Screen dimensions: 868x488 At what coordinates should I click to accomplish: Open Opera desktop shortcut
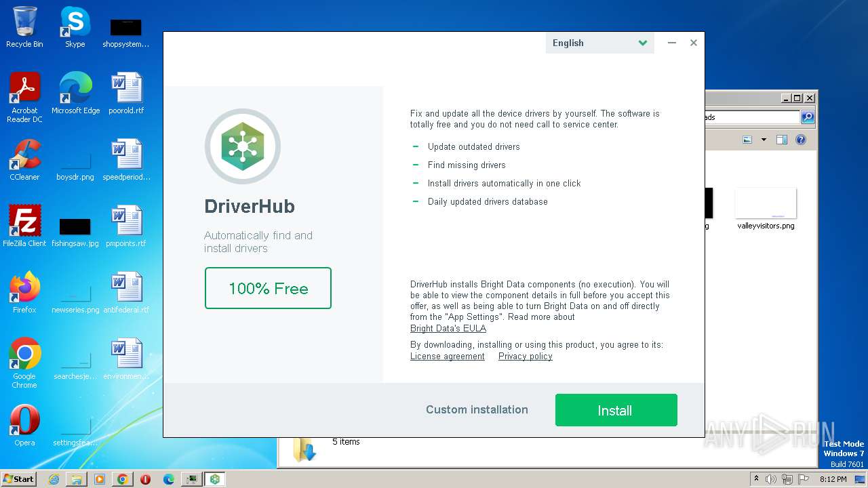coord(24,426)
